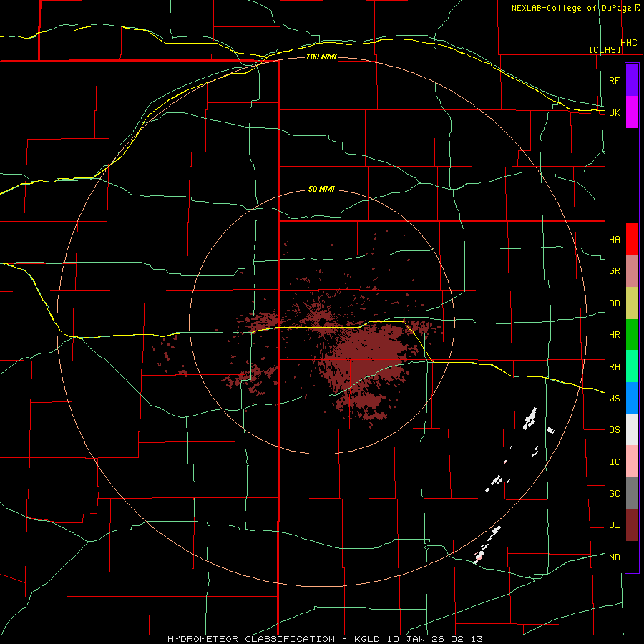Click the RA legend label text
This screenshot has width=644, height=644.
(615, 366)
